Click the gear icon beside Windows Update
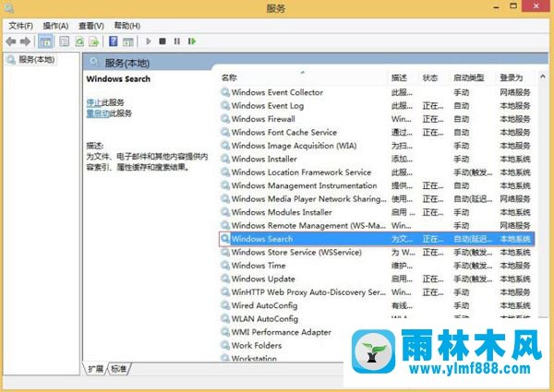Image resolution: width=554 pixels, height=392 pixels. [225, 279]
